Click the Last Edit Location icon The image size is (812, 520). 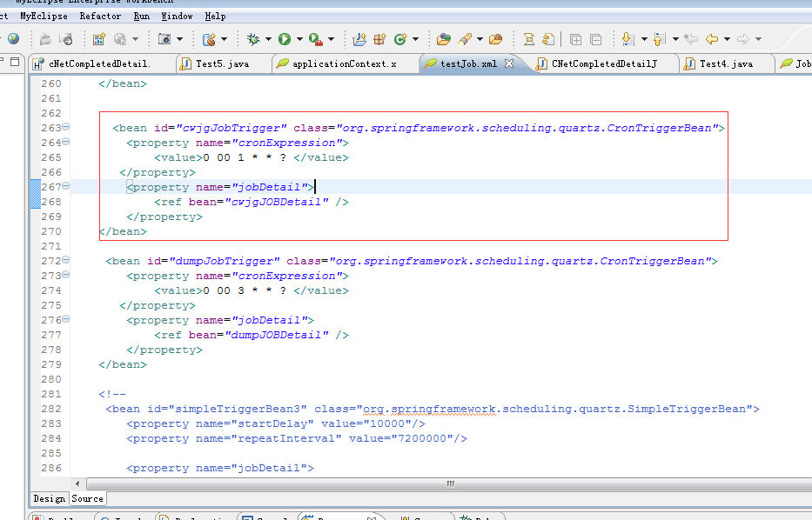[x=691, y=39]
